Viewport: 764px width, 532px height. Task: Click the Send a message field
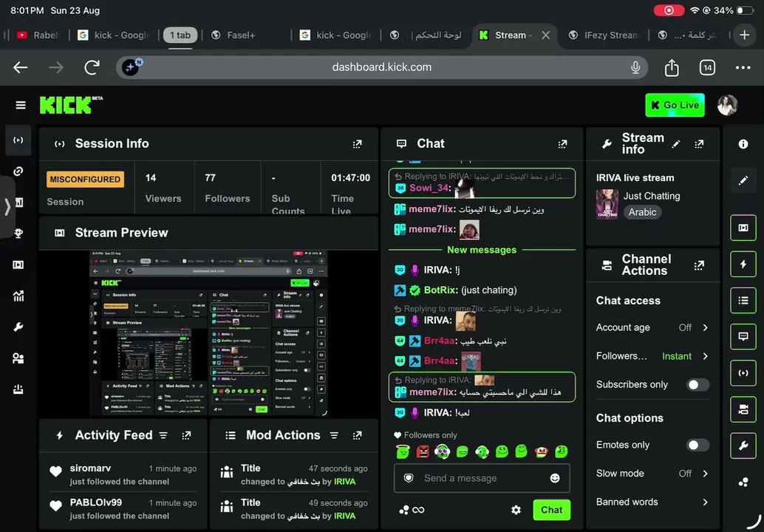pyautogui.click(x=482, y=478)
